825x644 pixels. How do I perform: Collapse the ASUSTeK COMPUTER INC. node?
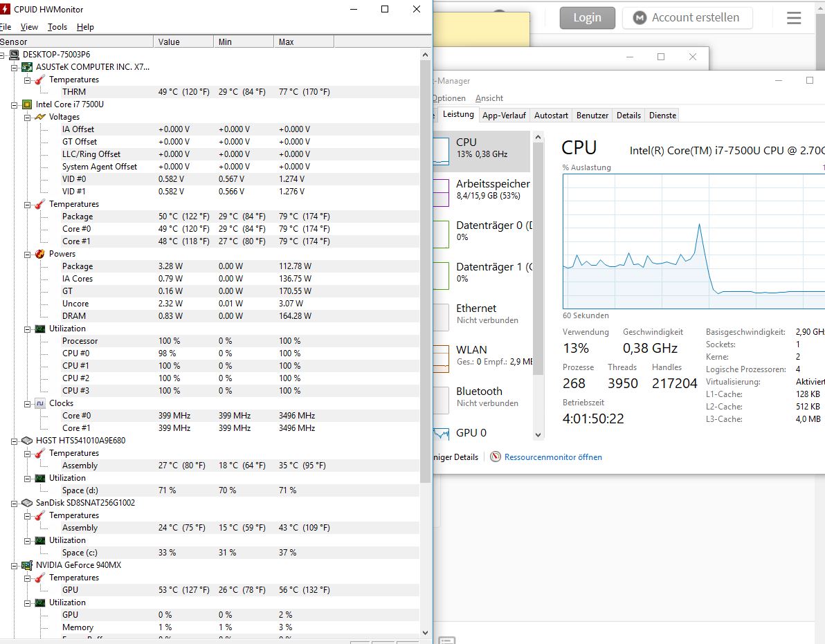(15, 67)
